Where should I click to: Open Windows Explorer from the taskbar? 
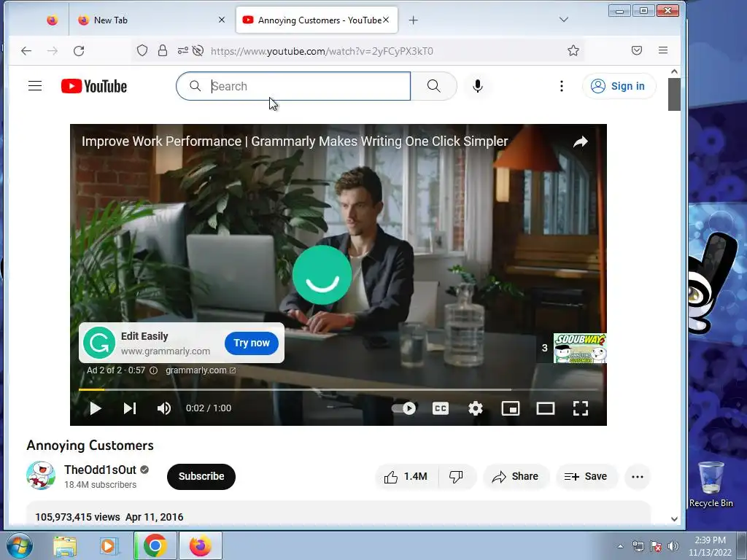tap(65, 545)
